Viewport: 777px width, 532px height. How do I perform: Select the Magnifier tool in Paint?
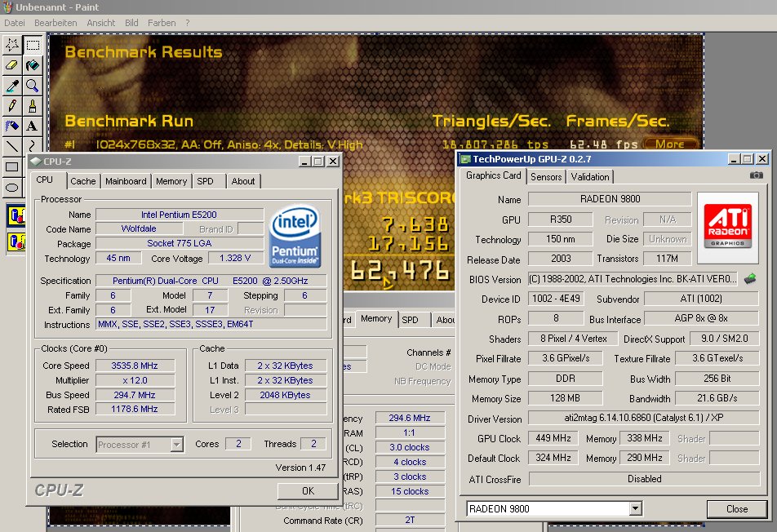33,86
